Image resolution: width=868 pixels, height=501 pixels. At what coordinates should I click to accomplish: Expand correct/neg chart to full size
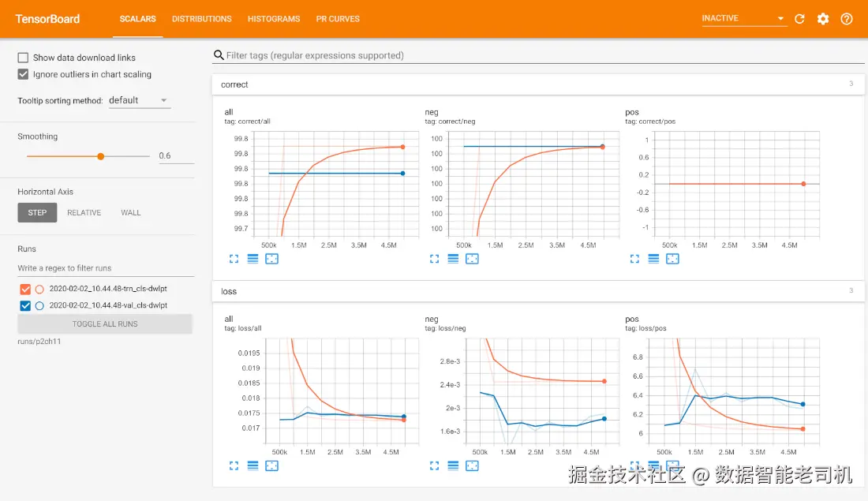pyautogui.click(x=434, y=259)
